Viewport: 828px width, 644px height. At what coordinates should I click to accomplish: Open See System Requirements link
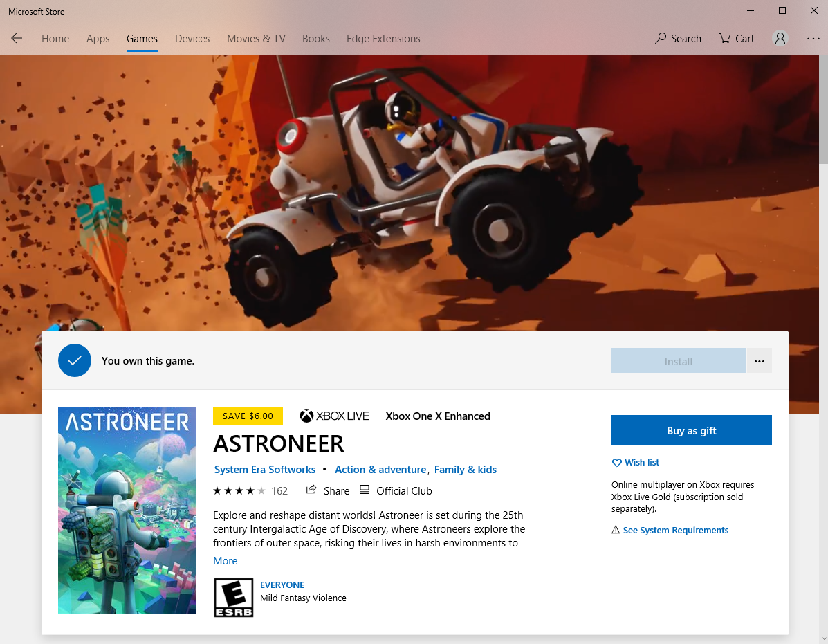[x=675, y=530]
